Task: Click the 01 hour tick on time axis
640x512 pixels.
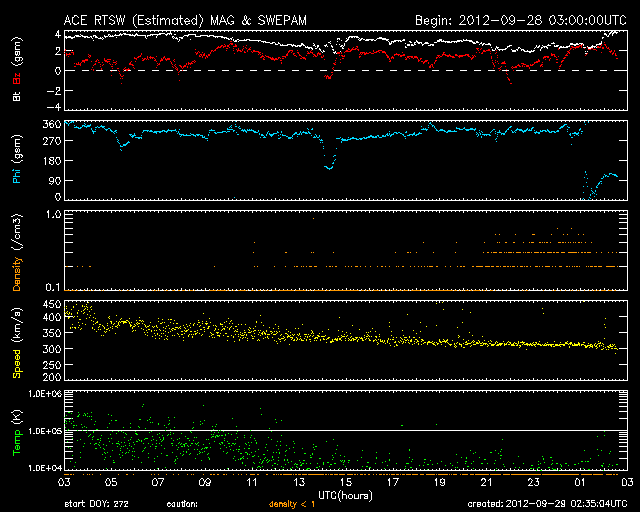Action: [581, 482]
